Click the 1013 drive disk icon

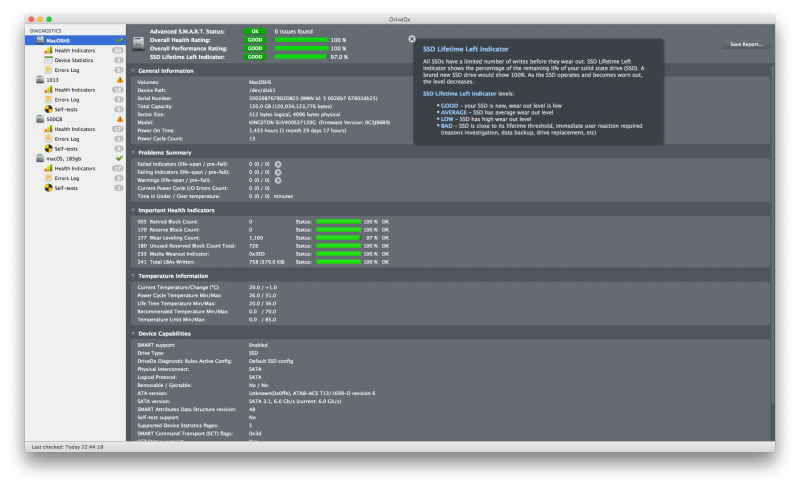39,79
